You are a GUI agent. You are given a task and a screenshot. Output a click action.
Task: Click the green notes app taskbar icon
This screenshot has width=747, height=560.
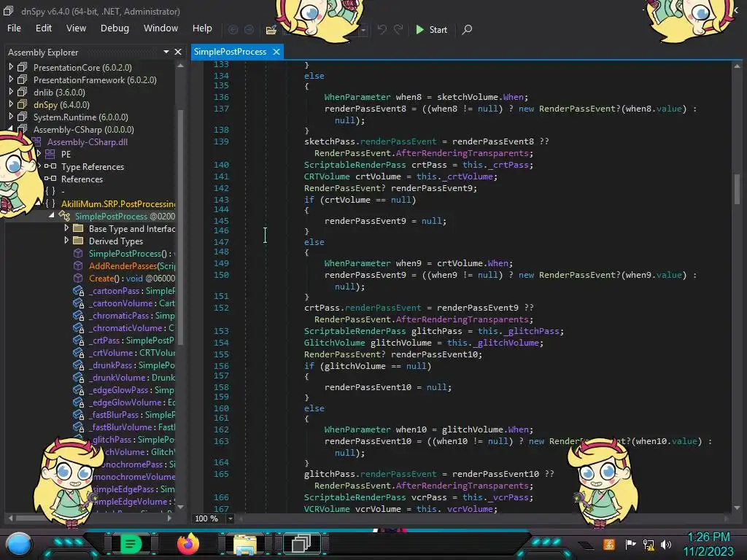[130, 544]
